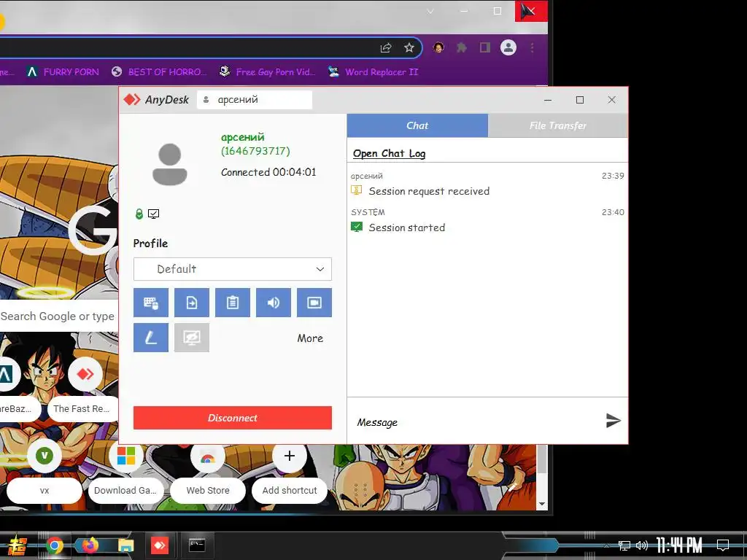Switch to the File Transfer tab

558,125
